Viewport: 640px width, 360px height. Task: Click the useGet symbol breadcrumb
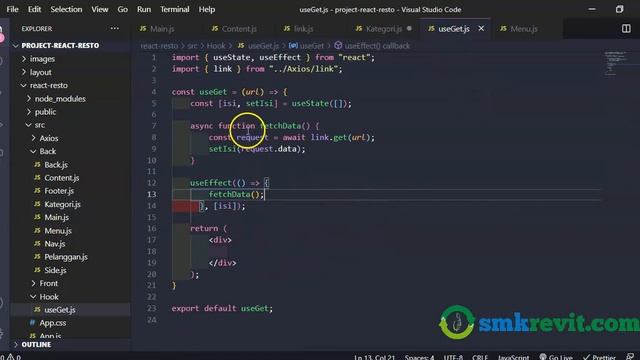pyautogui.click(x=312, y=46)
